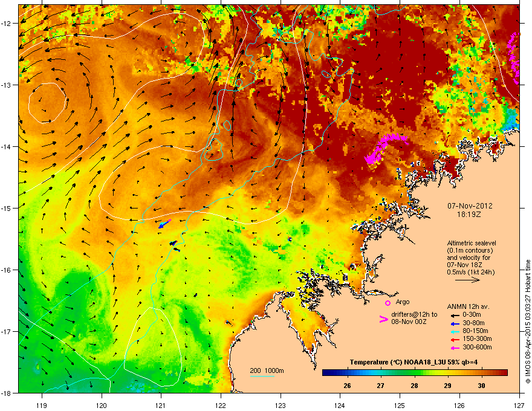The image size is (532, 411).
Task: Click the 'Argo' legend label
Action: coord(403,302)
